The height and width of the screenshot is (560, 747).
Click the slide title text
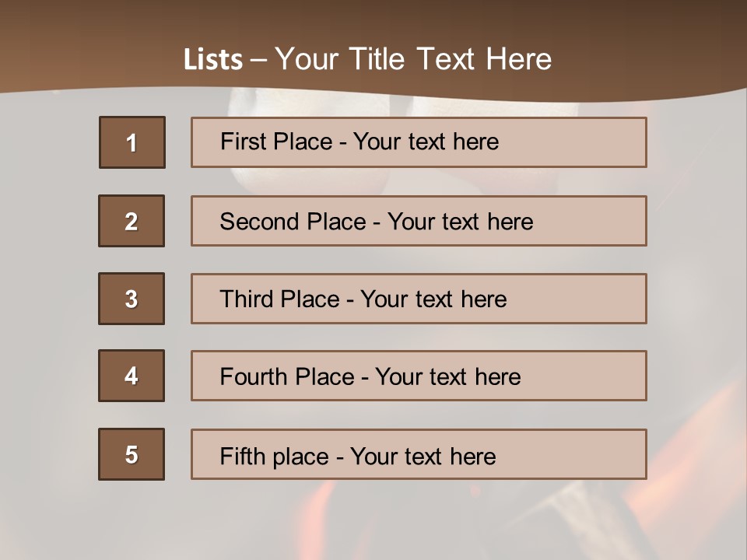coord(367,59)
